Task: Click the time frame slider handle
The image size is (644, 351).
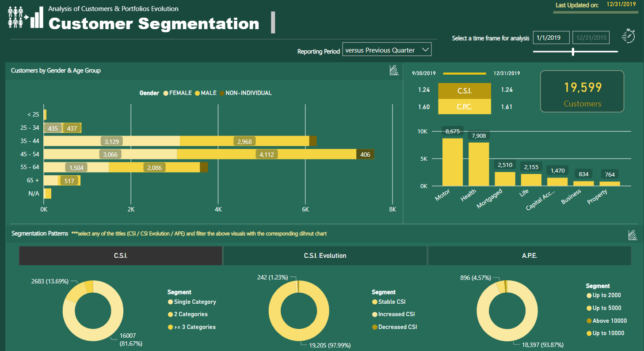Action: pos(573,52)
